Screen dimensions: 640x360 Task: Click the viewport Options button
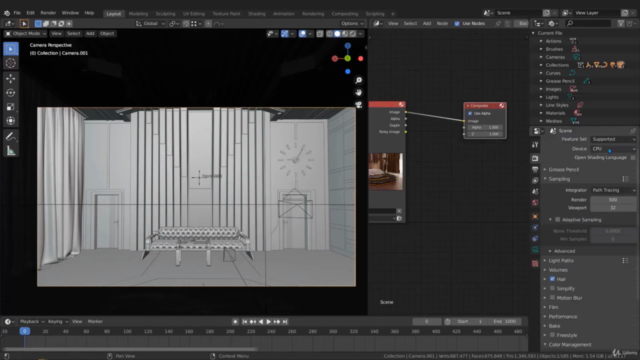pyautogui.click(x=351, y=23)
